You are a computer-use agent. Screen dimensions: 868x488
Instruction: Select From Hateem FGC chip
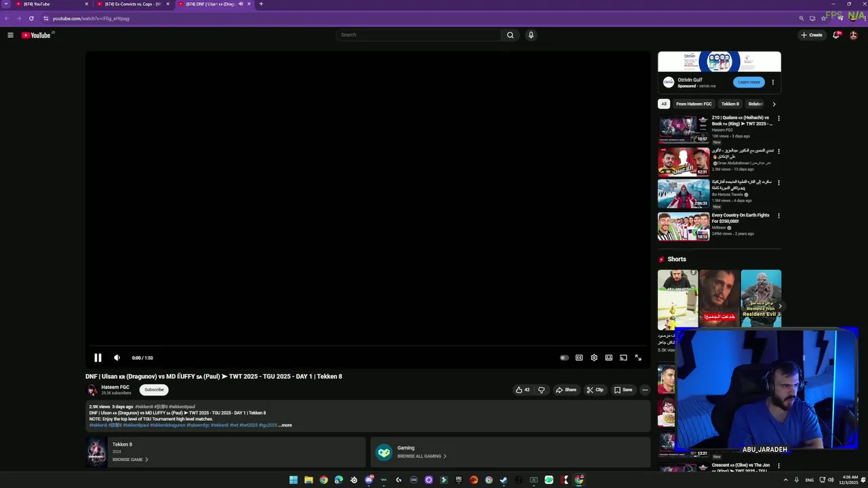coord(694,104)
